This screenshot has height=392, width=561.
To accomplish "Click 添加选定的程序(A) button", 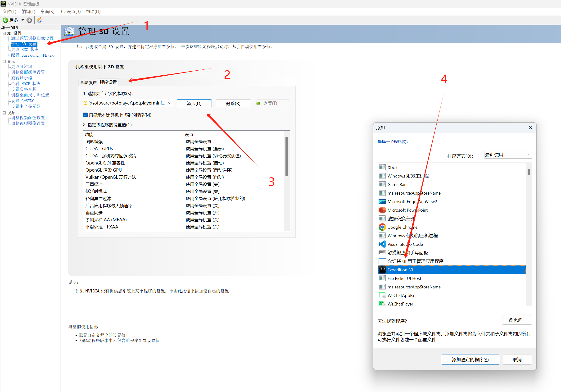I will coord(470,360).
